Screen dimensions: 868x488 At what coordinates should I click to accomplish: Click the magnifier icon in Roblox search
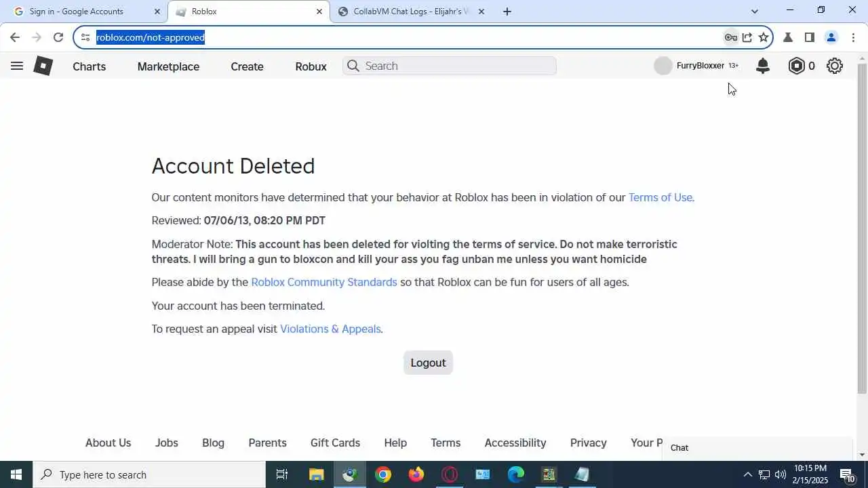pyautogui.click(x=353, y=66)
